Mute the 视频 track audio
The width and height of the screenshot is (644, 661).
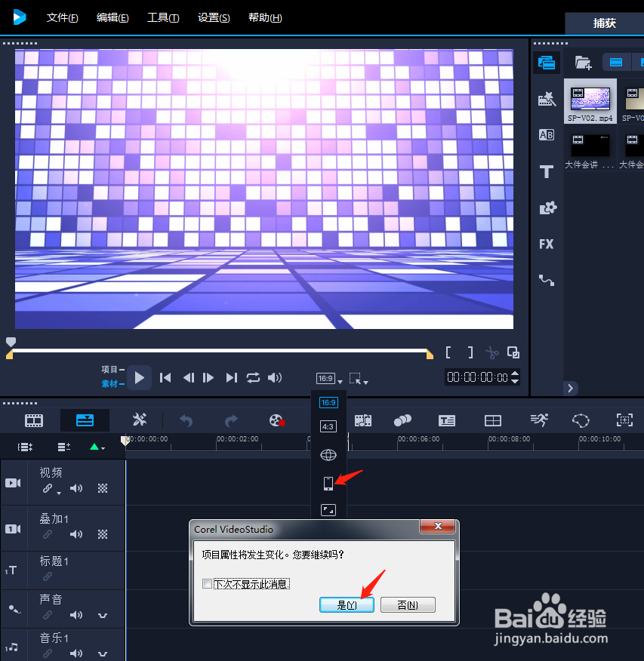(76, 489)
